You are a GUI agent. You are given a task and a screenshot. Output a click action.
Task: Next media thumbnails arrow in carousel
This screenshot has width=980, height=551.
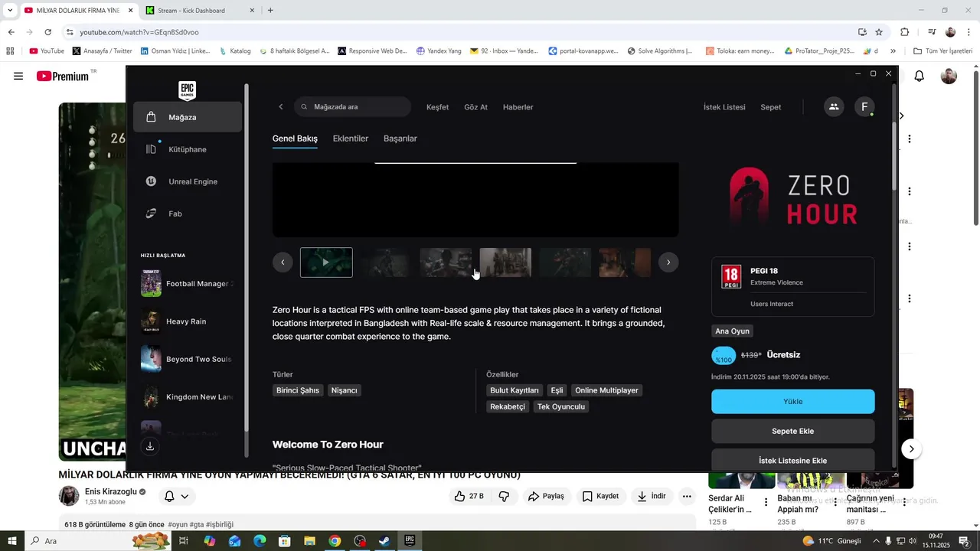[x=668, y=262]
